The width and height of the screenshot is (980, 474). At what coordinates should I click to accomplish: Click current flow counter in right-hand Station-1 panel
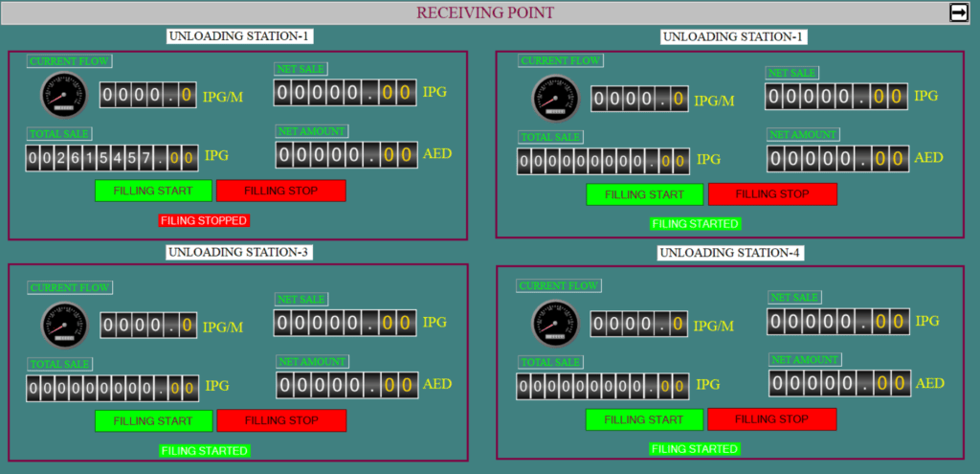(x=640, y=99)
